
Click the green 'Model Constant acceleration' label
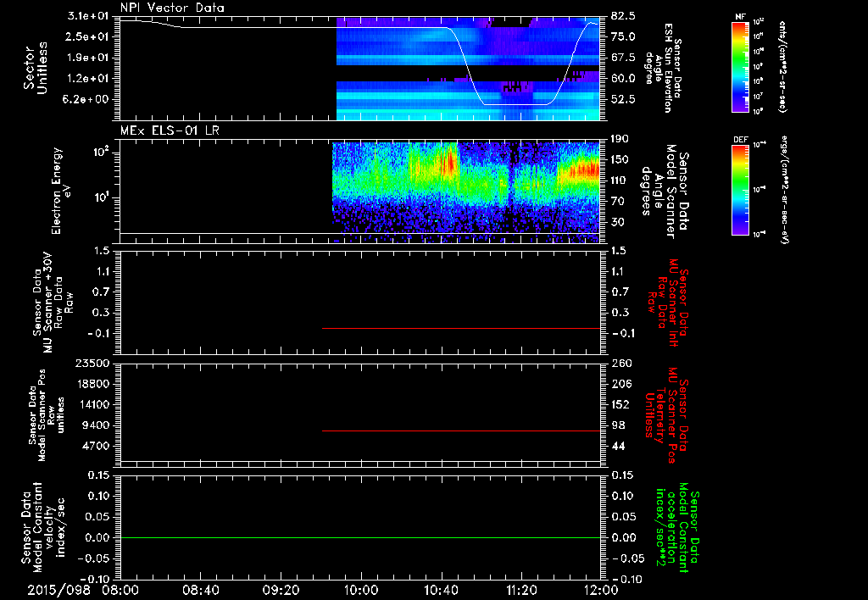click(x=677, y=527)
